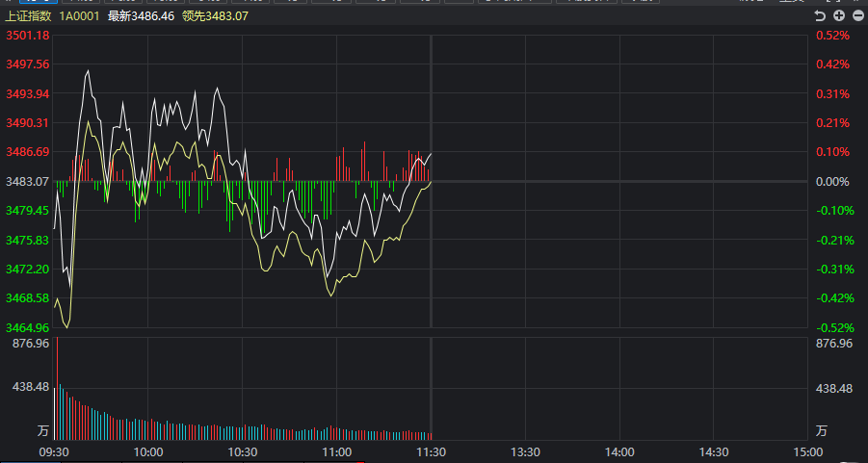The image size is (868, 463).
Task: Click the left 876.96 volume scale label
Action: point(31,344)
